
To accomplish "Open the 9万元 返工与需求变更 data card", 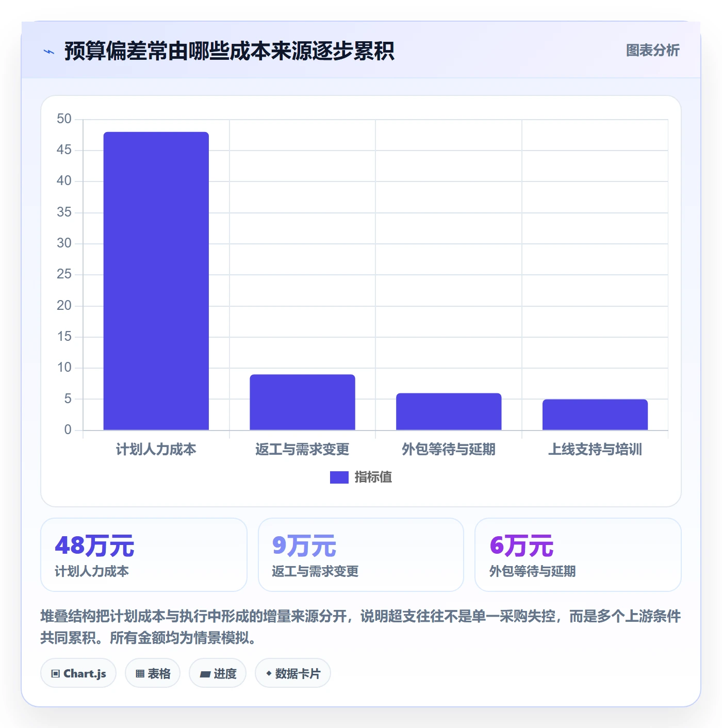I will [x=361, y=555].
